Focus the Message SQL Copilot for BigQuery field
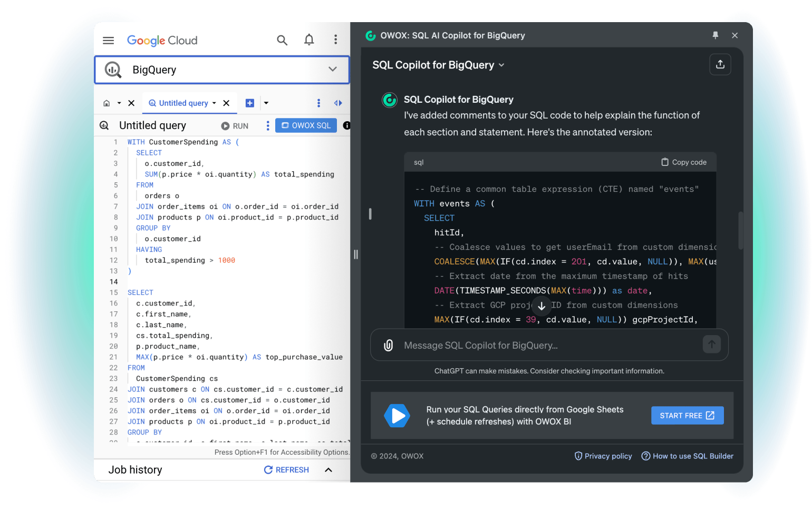Viewport: 812px width, 510px height. [548, 346]
